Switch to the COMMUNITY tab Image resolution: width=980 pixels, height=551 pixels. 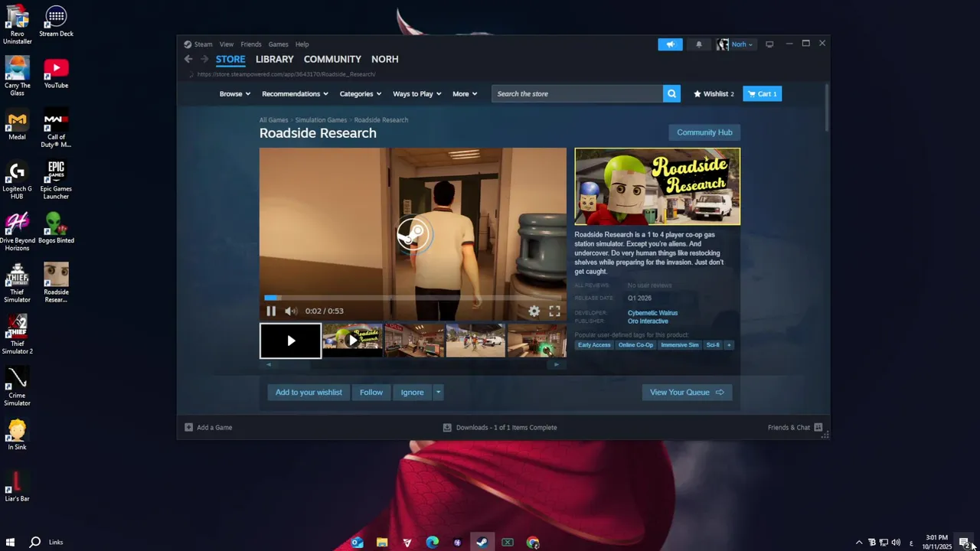[332, 59]
